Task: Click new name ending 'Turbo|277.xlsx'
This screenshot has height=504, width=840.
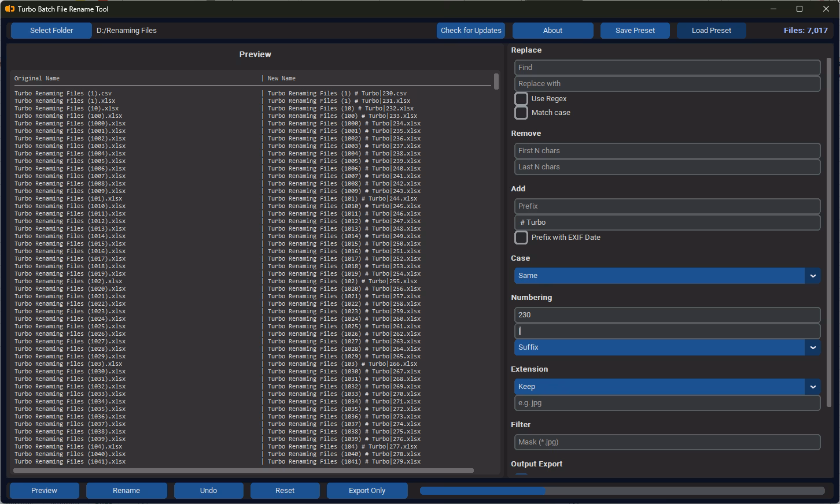Action: point(342,446)
